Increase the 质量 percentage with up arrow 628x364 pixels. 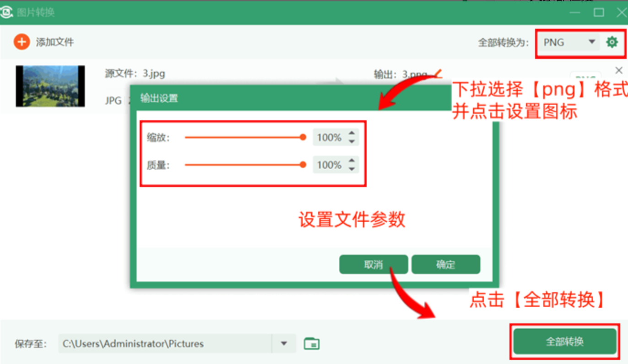352,161
